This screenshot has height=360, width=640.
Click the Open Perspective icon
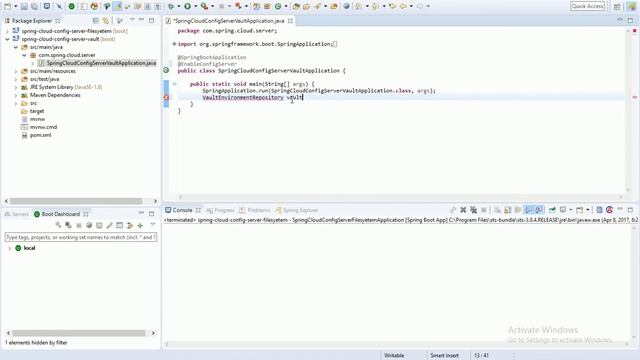pyautogui.click(x=617, y=7)
